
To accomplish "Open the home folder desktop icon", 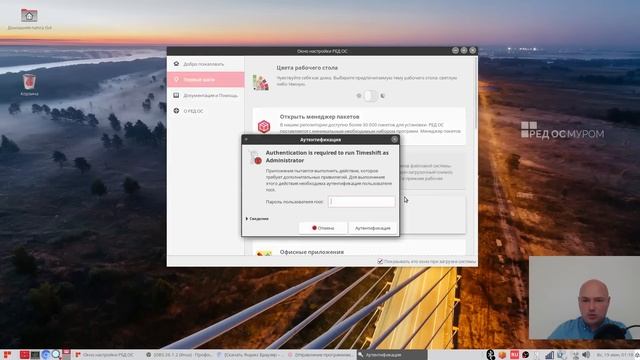I will pos(29,16).
